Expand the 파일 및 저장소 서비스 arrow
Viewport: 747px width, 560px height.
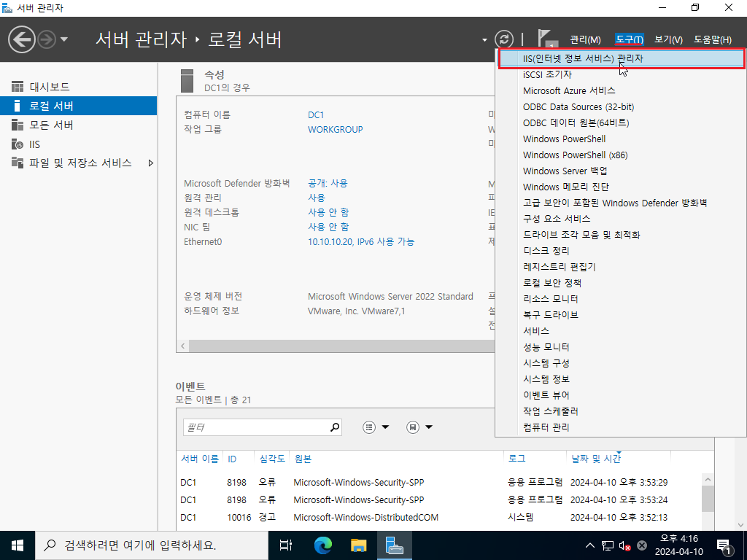click(150, 163)
